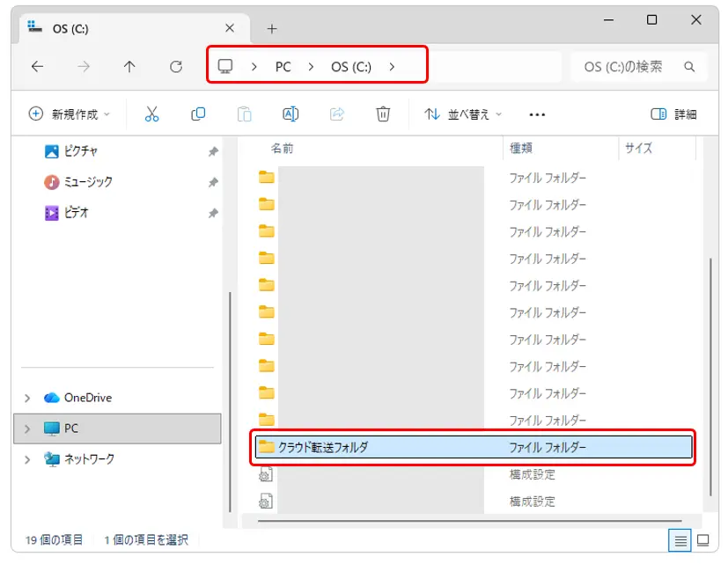Click the Rename icon in toolbar
The image size is (728, 564).
click(290, 114)
